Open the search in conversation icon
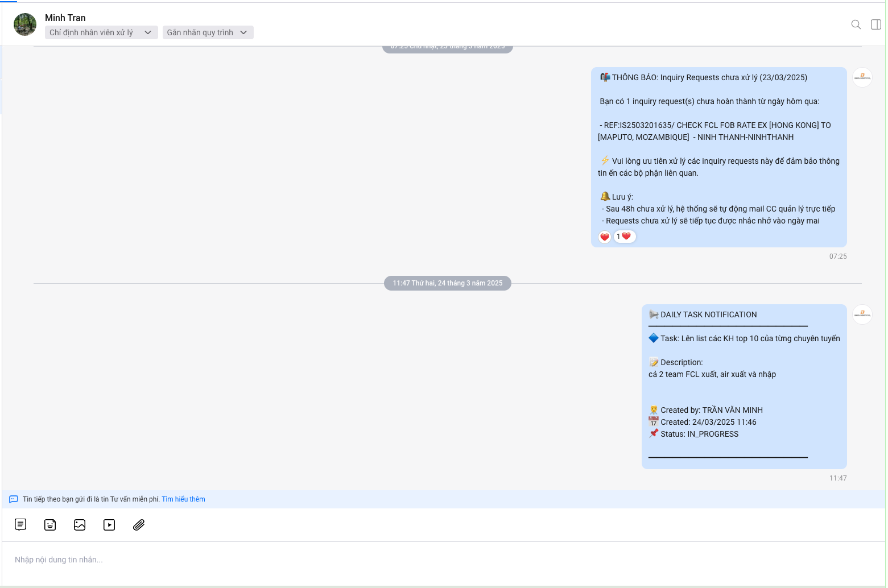This screenshot has width=888, height=588. [x=856, y=24]
